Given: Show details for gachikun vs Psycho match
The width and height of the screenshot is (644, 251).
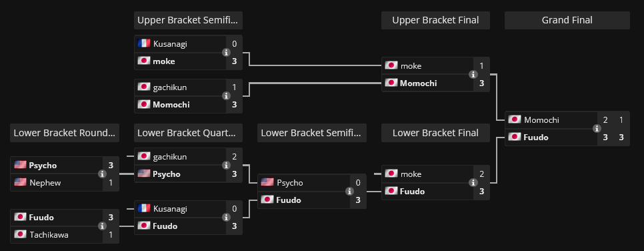Looking at the screenshot, I should click(x=226, y=165).
